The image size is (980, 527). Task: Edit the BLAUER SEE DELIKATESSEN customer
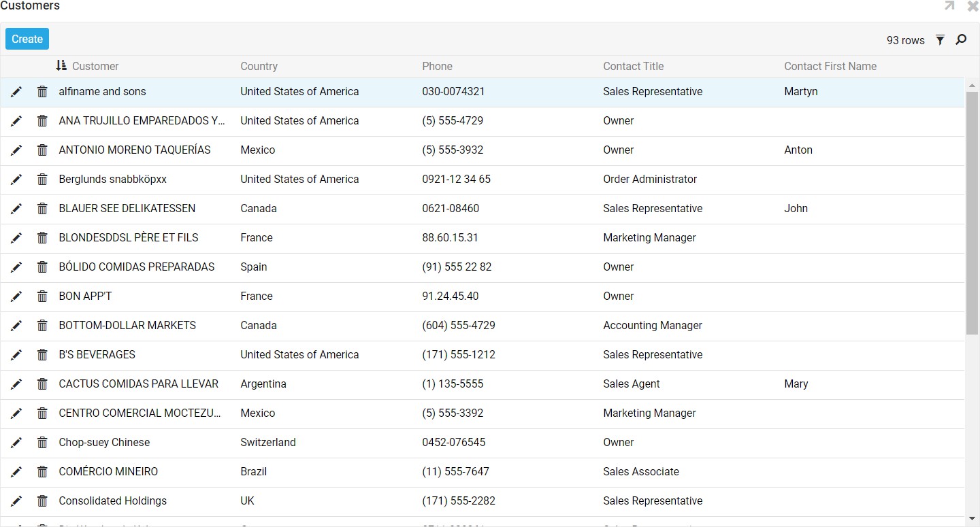(16, 209)
